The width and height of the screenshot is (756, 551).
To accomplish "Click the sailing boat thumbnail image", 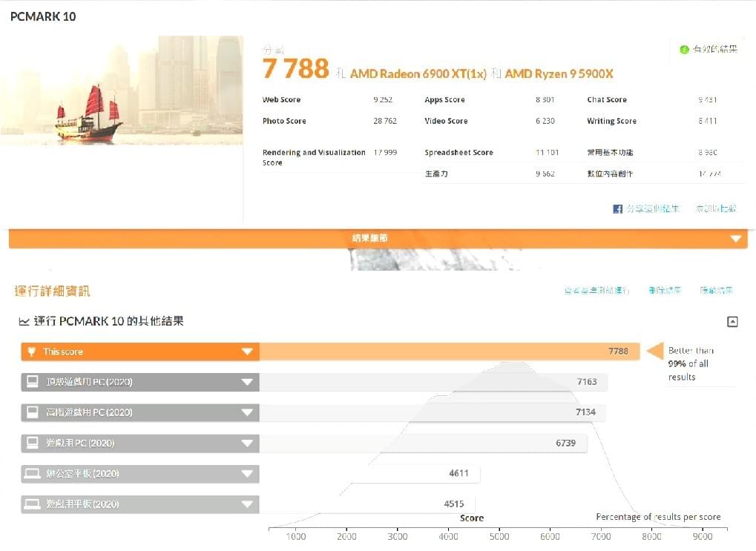I will pos(122,90).
